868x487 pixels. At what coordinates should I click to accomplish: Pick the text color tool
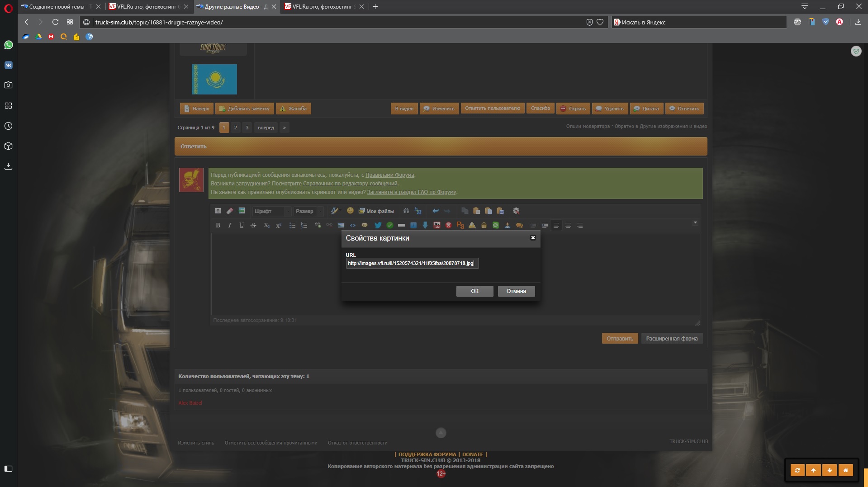tap(334, 211)
